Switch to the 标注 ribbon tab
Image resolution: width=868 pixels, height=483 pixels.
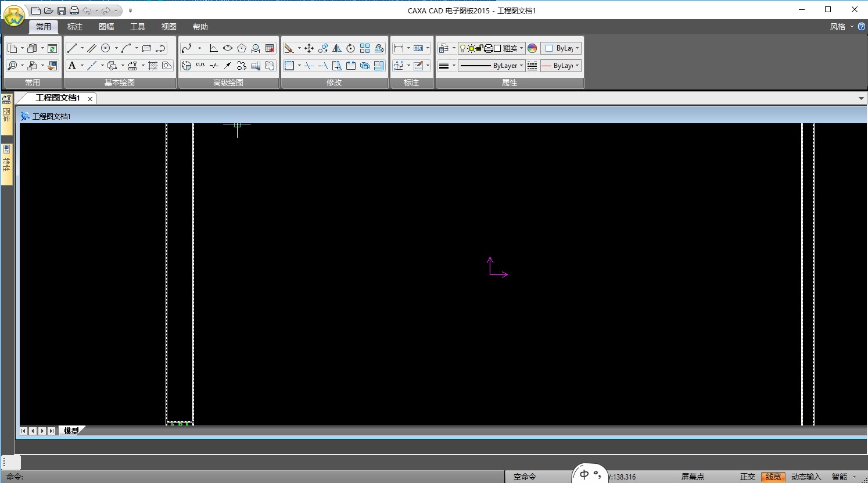pos(75,27)
